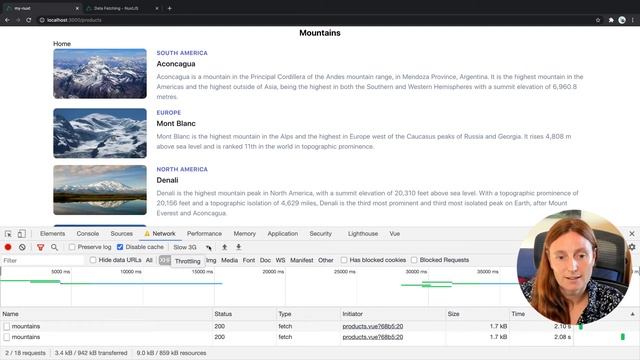Click the Import HAR file upload icon

coord(224,247)
